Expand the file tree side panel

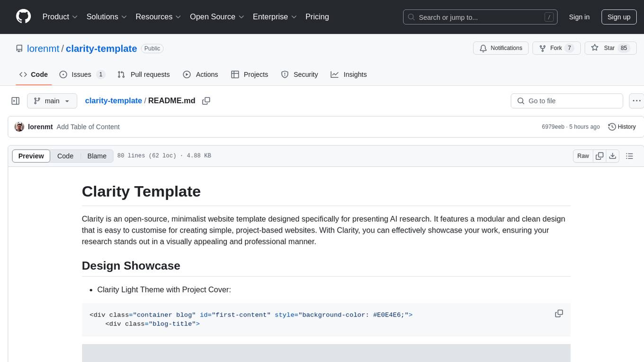point(16,101)
